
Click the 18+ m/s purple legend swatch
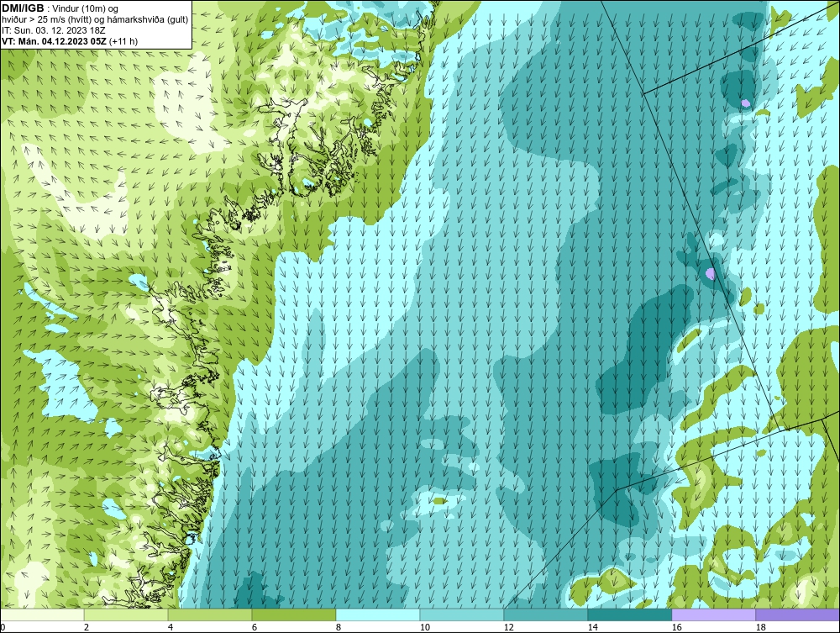(798, 615)
